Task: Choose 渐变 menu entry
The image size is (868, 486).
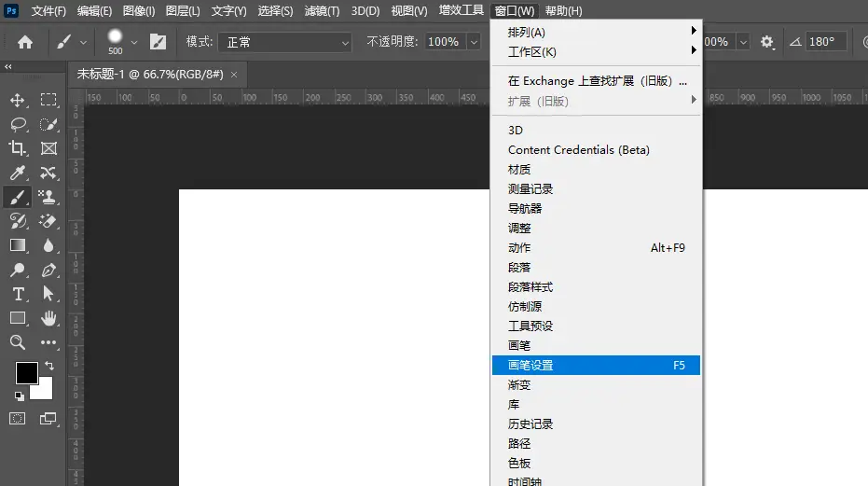Action: pos(596,384)
